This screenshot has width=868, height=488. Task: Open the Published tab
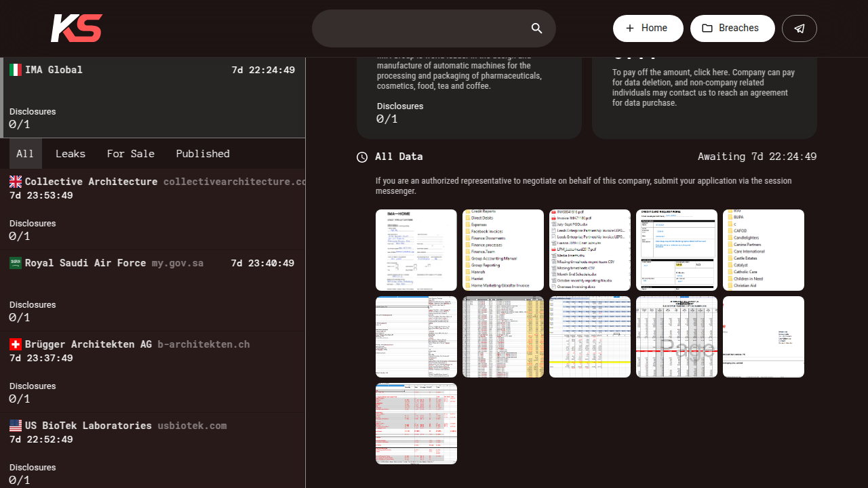click(x=203, y=154)
